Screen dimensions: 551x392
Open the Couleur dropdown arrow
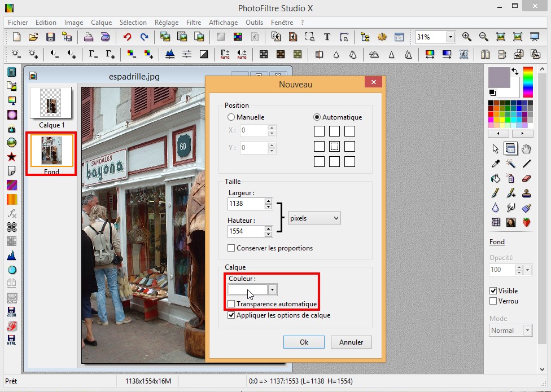pyautogui.click(x=272, y=289)
